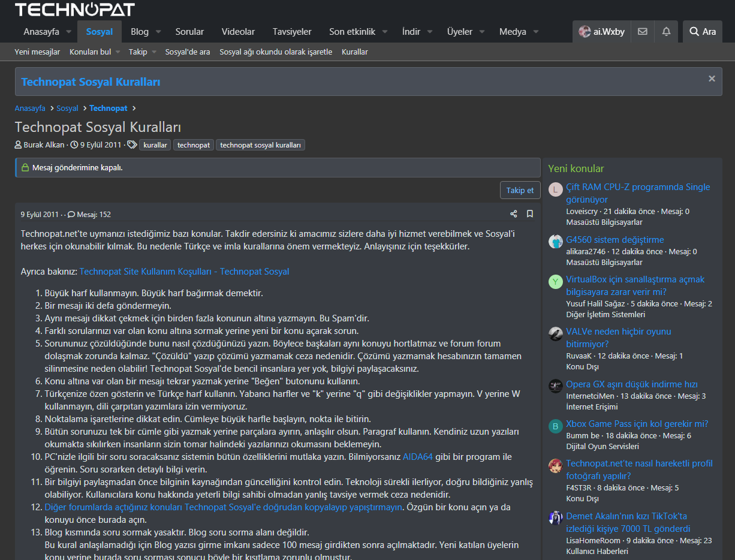Open Sosyal'de ara in sub-navigation
Screen dimensions: 735x560
[x=188, y=52]
